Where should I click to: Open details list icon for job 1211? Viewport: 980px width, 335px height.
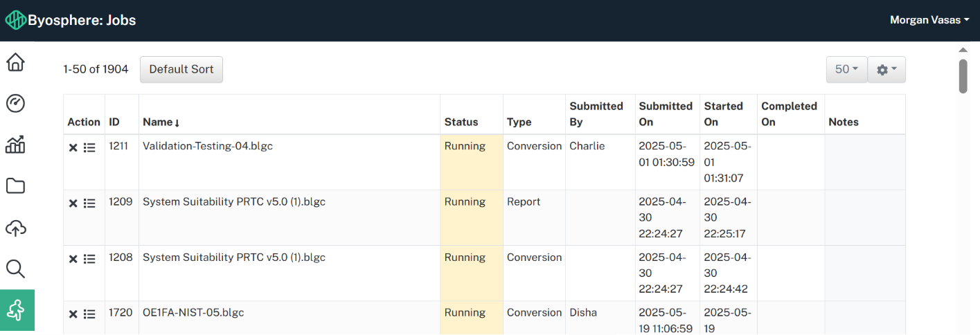pos(89,147)
